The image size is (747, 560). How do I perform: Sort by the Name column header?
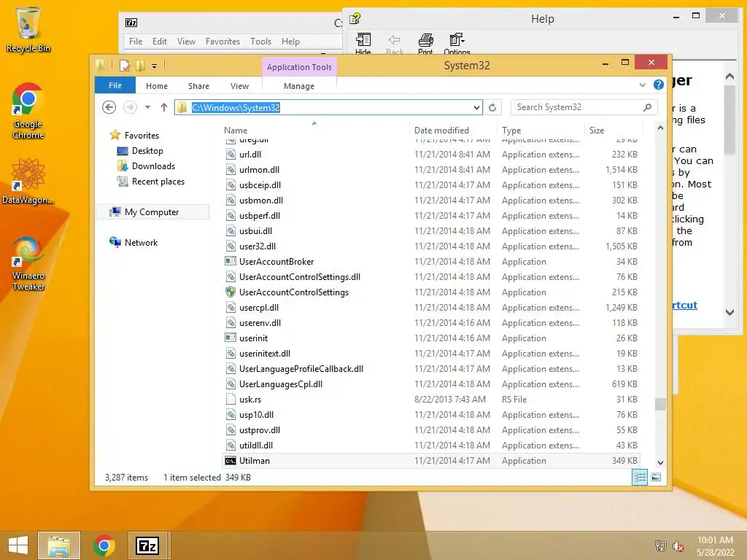coord(314,130)
